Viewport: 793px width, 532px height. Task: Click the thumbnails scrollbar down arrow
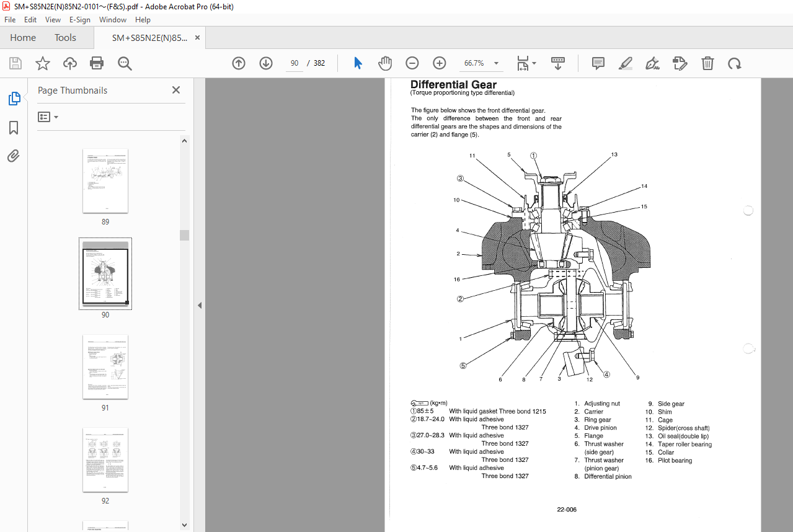(185, 525)
